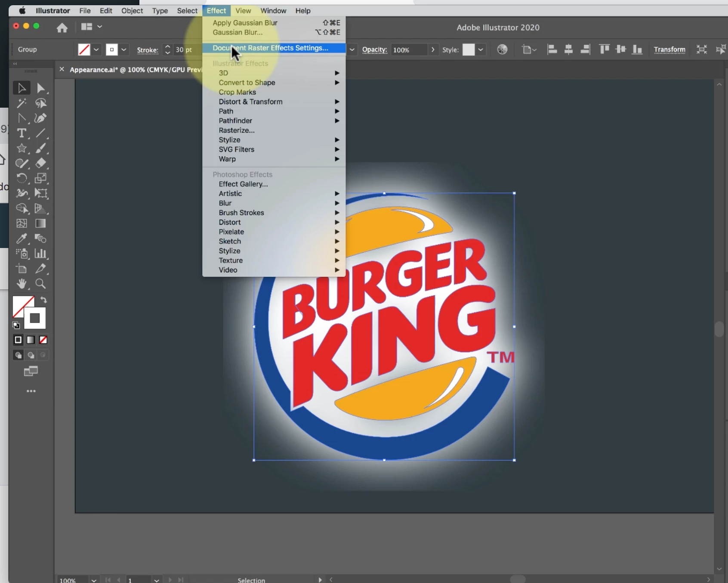Viewport: 728px width, 583px height.
Task: Enable Draw Normal mode
Action: 18,355
